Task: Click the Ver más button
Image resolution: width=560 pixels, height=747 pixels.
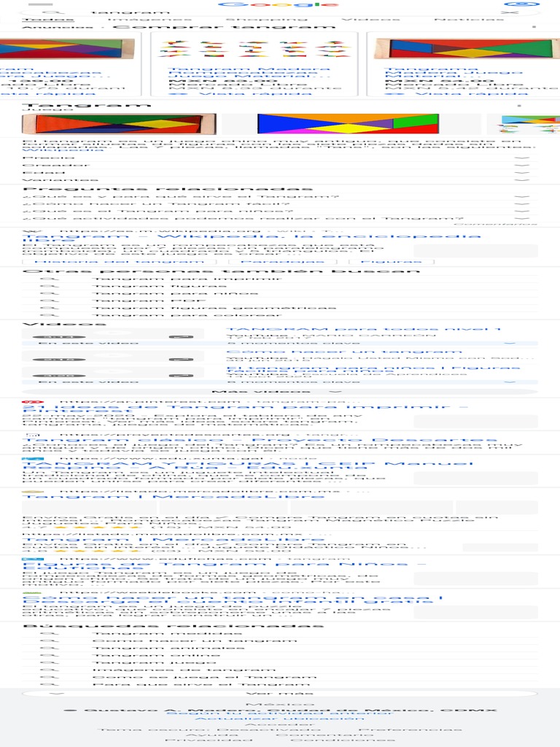Action: [280, 693]
